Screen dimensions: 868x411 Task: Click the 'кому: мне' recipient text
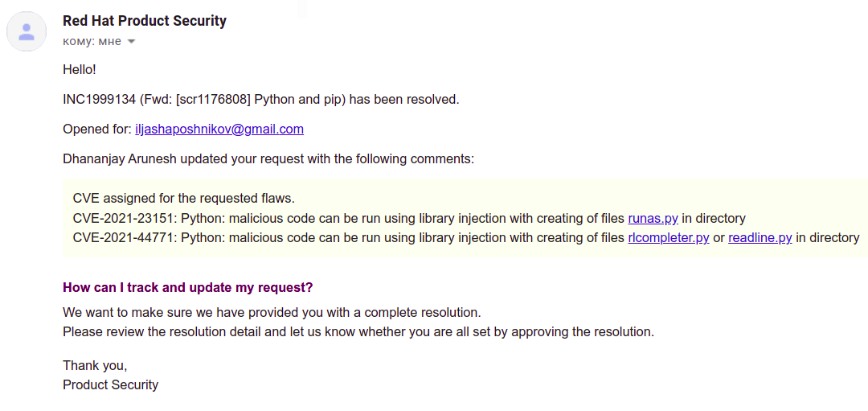click(92, 41)
